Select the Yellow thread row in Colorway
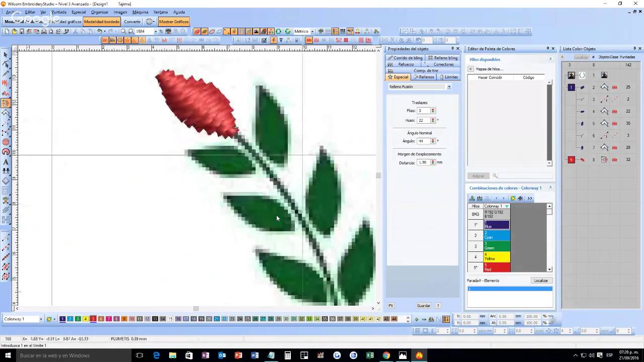 pos(497,257)
